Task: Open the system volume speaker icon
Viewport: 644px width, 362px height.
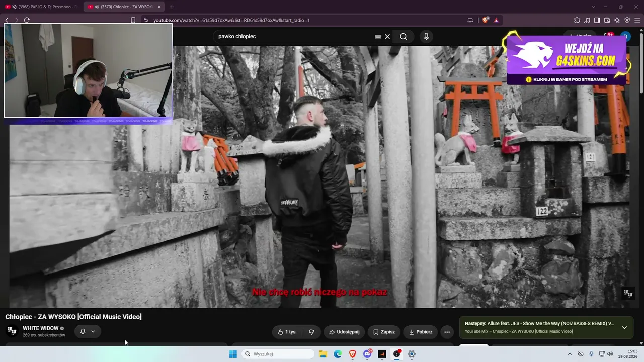Action: 610,354
